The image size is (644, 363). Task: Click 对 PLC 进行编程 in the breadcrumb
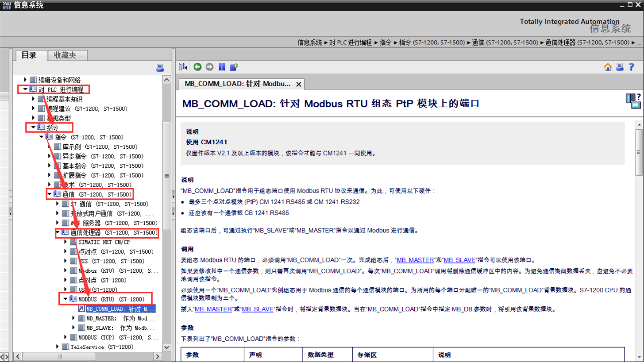tap(351, 42)
